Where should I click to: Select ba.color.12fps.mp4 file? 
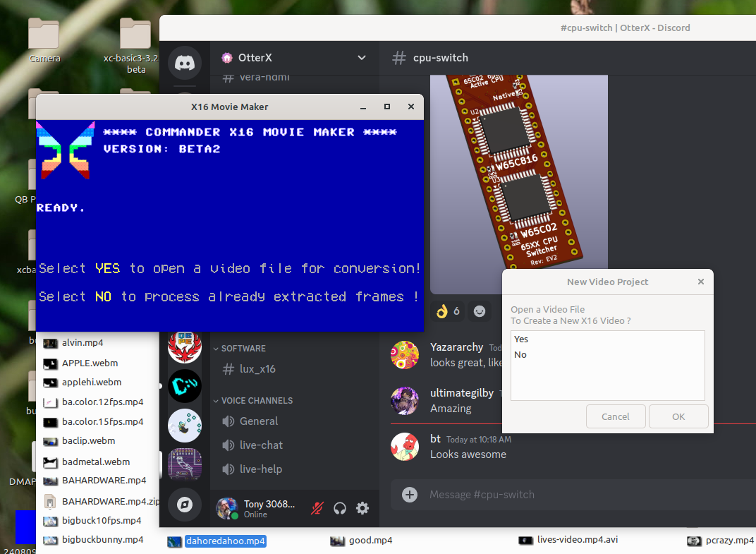click(x=93, y=402)
